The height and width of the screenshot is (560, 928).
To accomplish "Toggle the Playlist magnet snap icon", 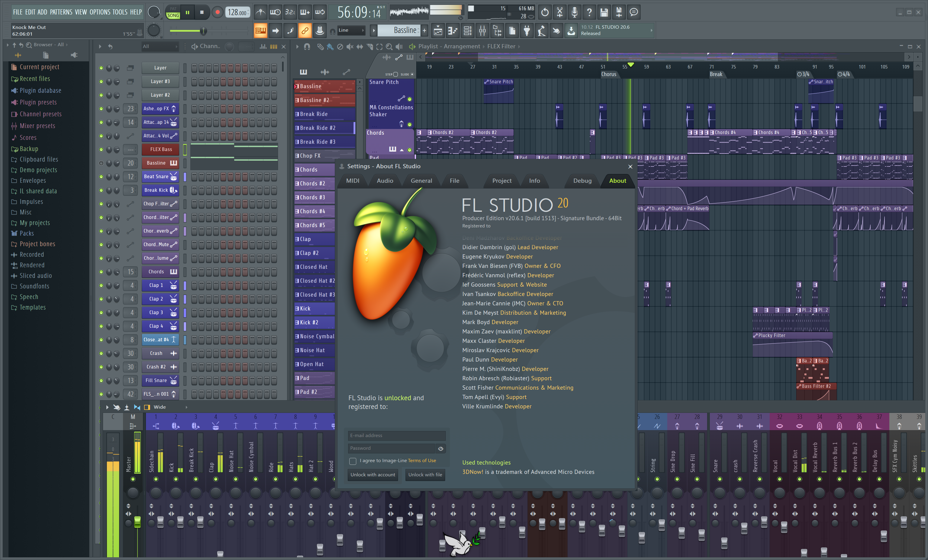I will pyautogui.click(x=307, y=47).
